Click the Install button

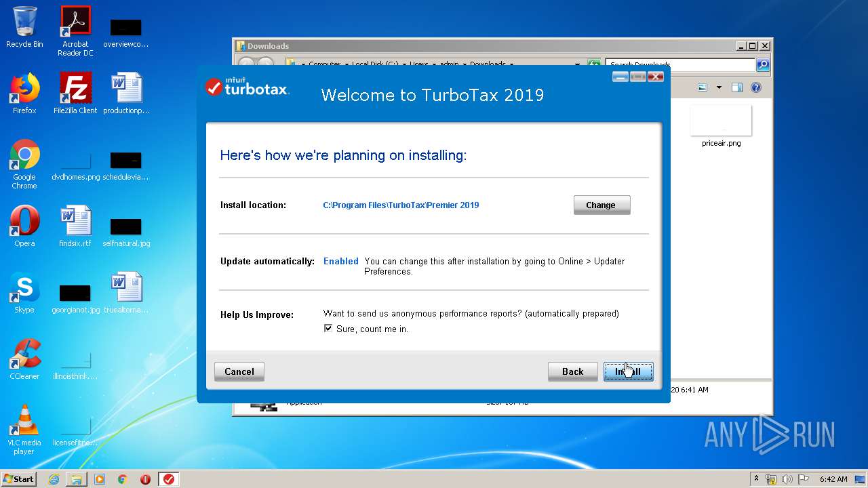pyautogui.click(x=629, y=371)
